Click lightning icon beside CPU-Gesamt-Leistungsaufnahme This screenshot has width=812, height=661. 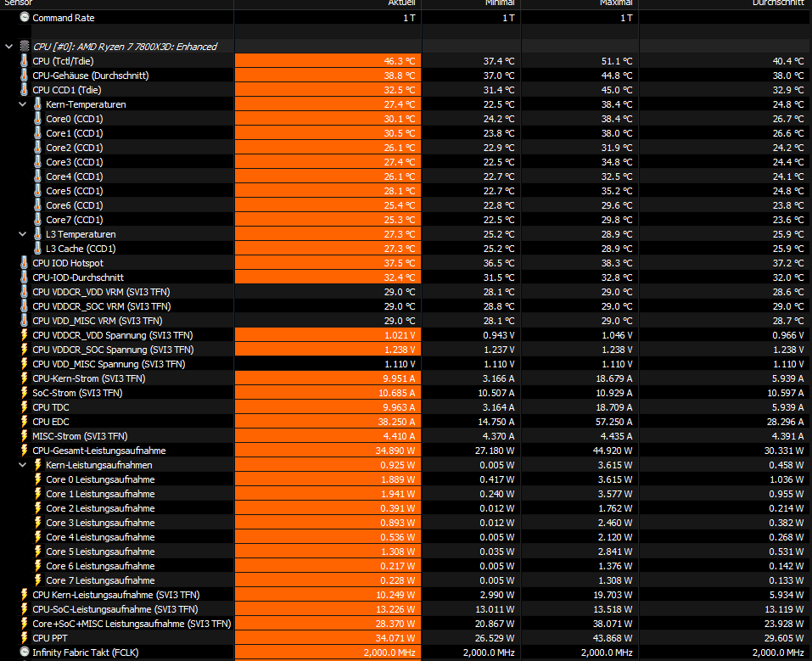coord(25,451)
